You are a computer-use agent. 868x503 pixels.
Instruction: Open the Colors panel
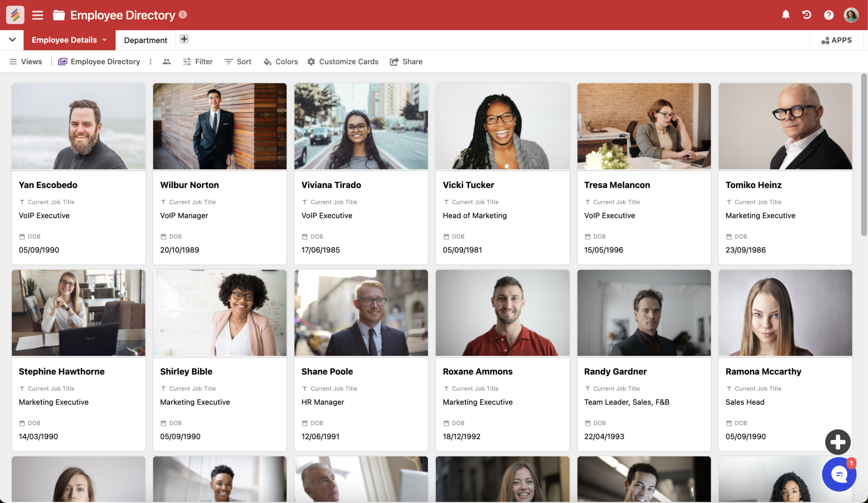click(x=280, y=62)
